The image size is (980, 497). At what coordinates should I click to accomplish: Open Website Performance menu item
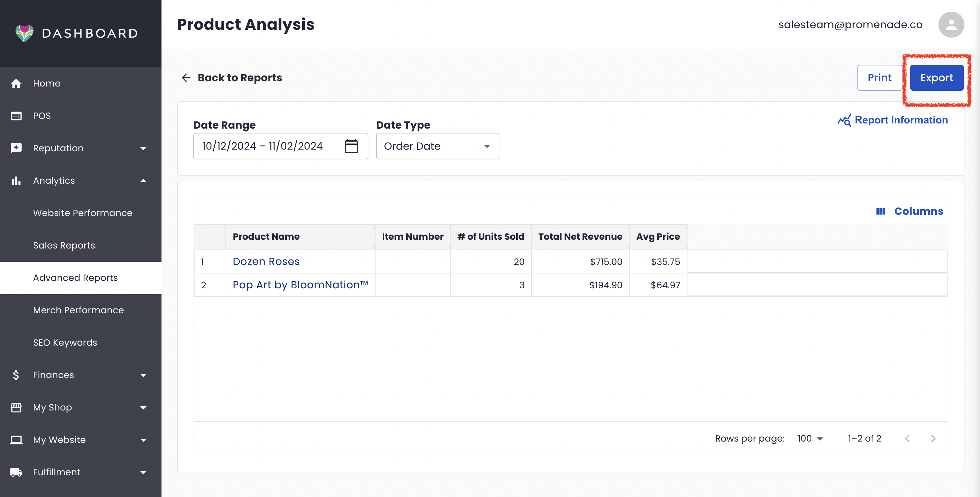point(81,213)
